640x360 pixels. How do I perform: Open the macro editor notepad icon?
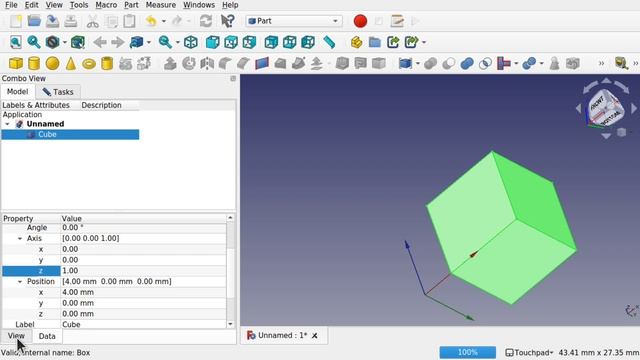(397, 21)
